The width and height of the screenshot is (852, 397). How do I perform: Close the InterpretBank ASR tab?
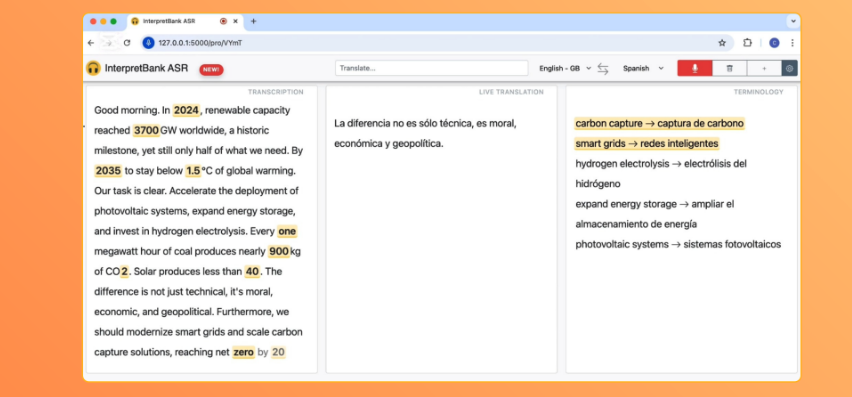point(235,21)
